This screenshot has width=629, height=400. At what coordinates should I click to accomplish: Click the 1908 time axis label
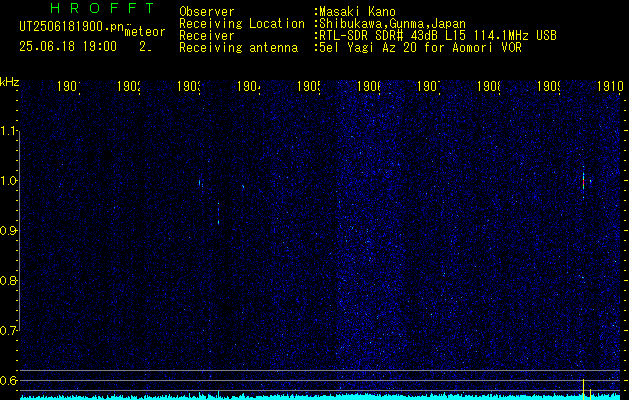(489, 86)
